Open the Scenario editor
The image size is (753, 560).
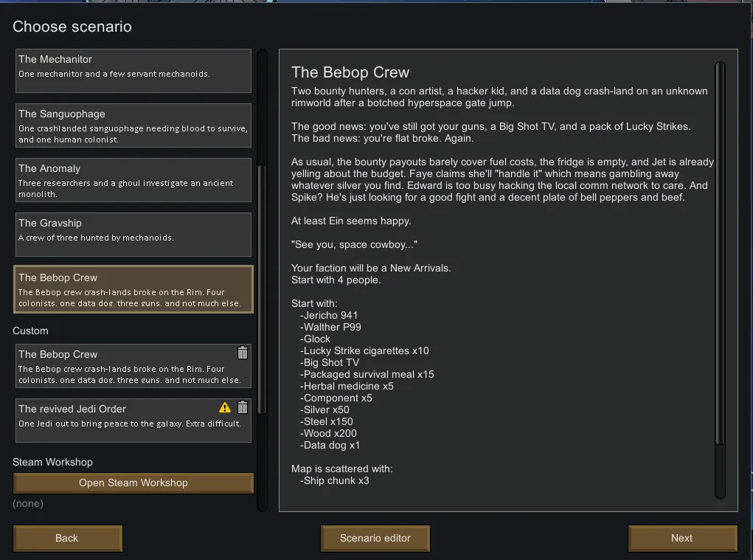(375, 538)
